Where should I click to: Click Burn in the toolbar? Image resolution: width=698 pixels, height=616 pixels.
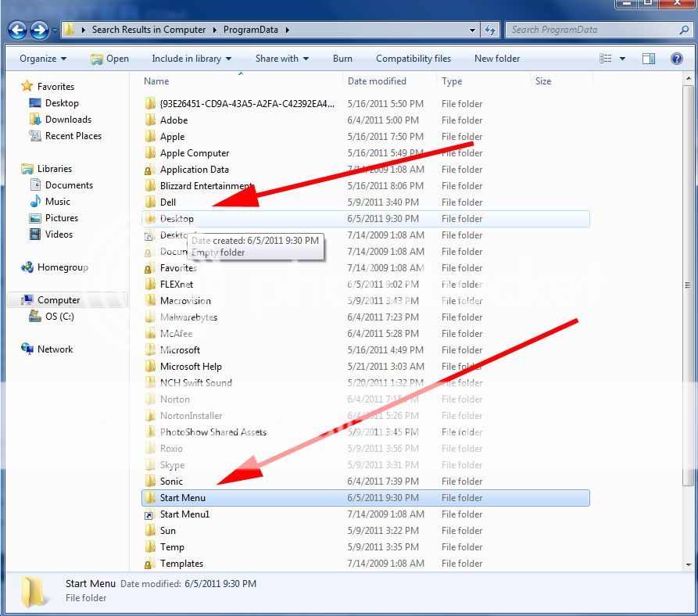[342, 59]
